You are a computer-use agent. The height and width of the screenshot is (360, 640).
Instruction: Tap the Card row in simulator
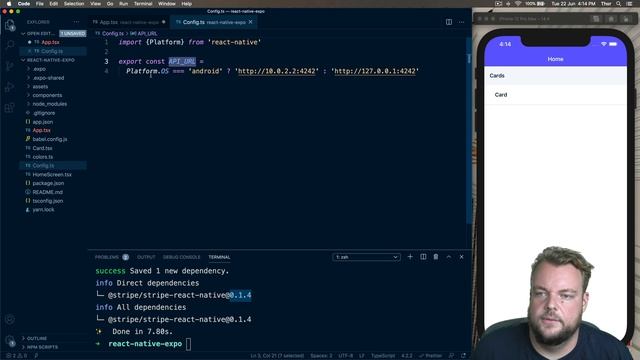click(555, 95)
